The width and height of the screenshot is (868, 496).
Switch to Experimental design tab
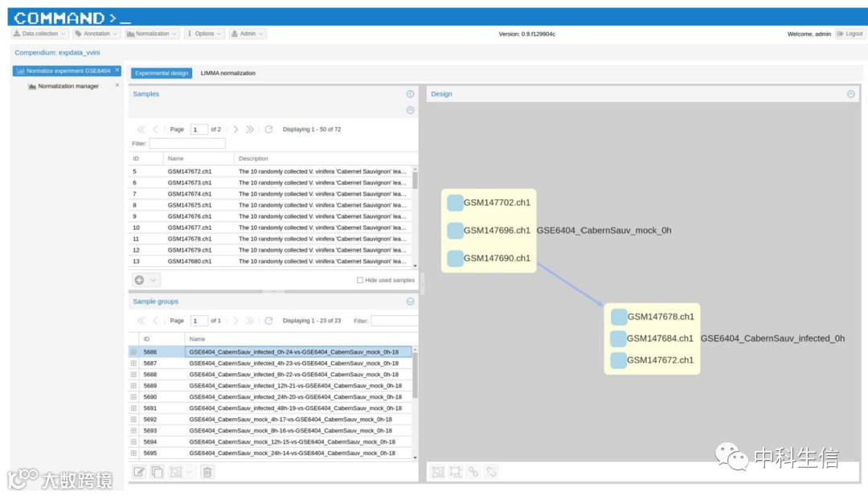(162, 73)
